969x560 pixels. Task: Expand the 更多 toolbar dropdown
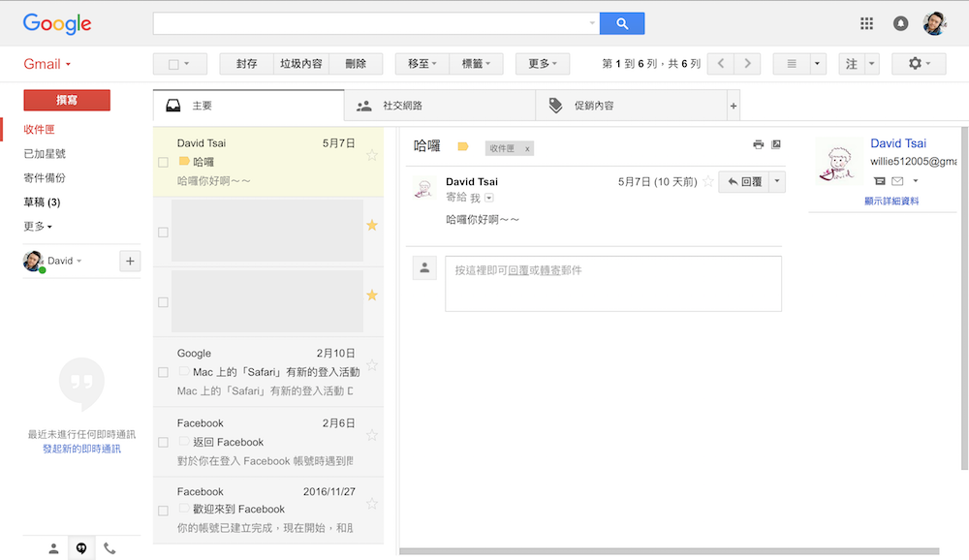click(542, 64)
